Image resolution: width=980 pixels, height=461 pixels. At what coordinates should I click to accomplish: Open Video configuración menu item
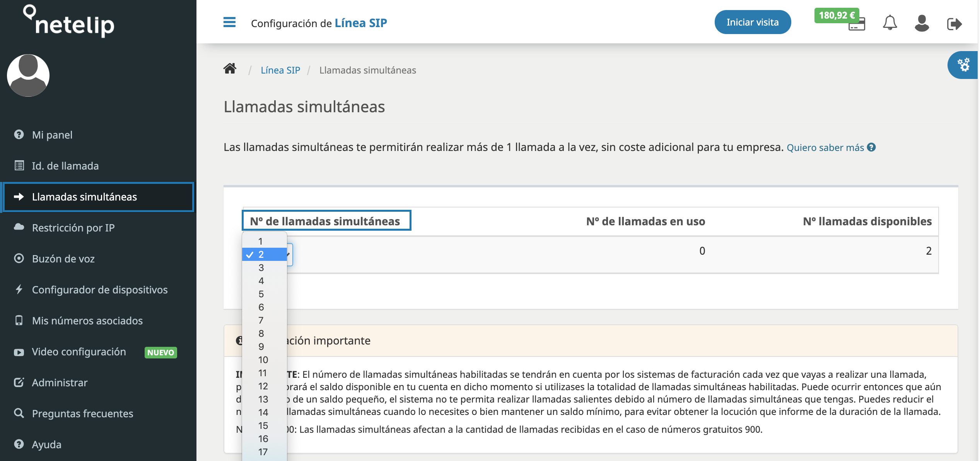tap(98, 351)
